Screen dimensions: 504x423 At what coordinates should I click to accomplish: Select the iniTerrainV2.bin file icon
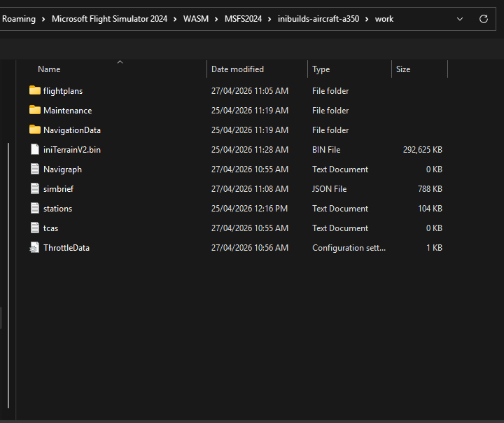tap(35, 149)
